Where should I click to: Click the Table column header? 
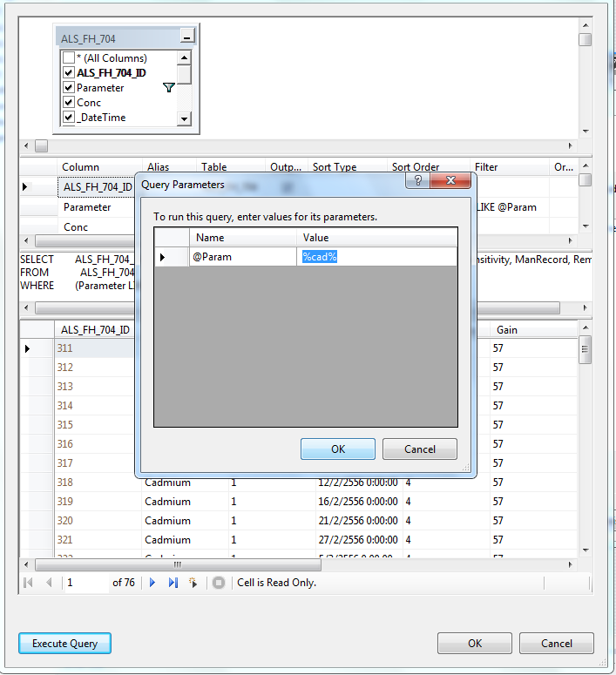click(231, 167)
